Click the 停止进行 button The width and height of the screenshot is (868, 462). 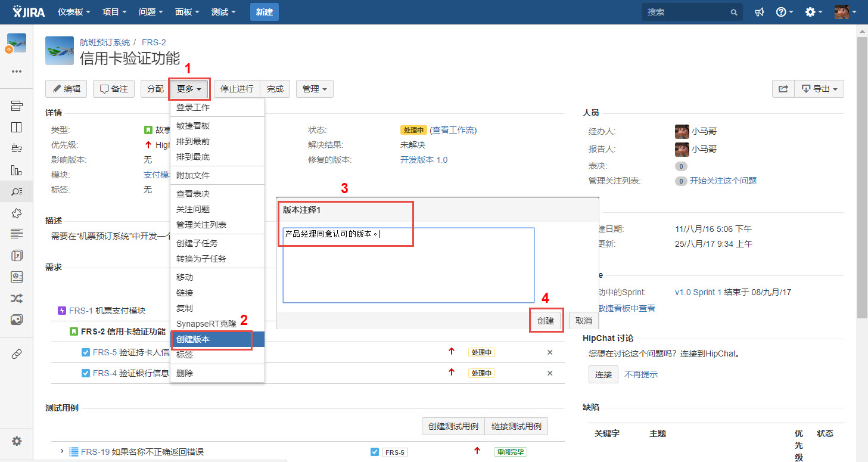click(237, 89)
